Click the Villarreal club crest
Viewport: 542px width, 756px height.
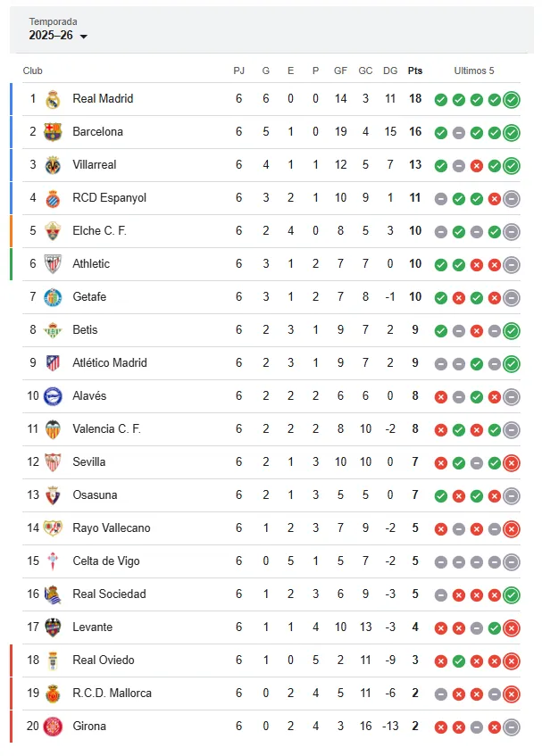pyautogui.click(x=53, y=165)
